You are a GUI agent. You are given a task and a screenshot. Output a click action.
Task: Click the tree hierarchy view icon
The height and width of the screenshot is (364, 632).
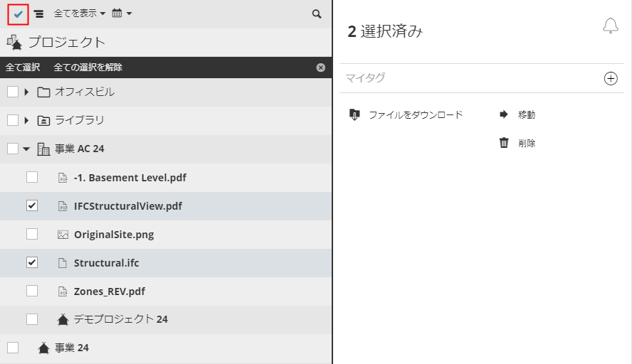(38, 14)
